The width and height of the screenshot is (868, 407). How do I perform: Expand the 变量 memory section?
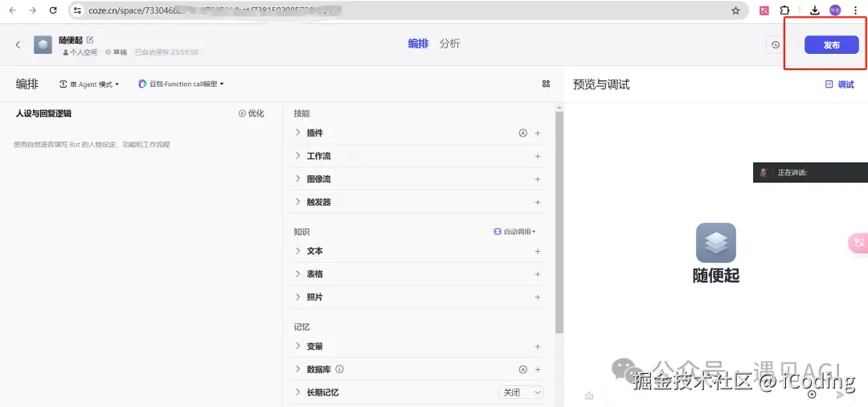pos(298,346)
